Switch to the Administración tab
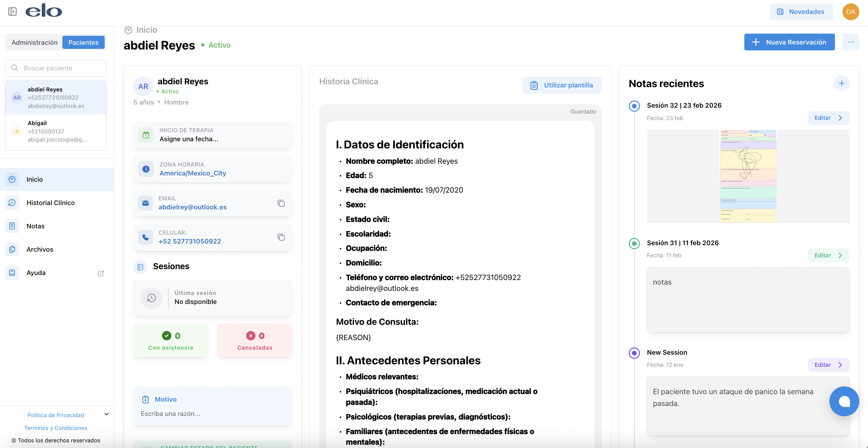 coord(34,42)
